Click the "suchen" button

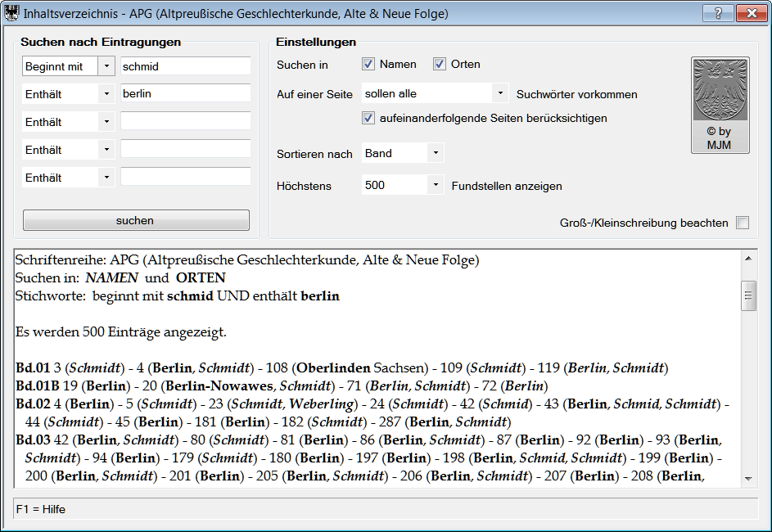(x=135, y=219)
